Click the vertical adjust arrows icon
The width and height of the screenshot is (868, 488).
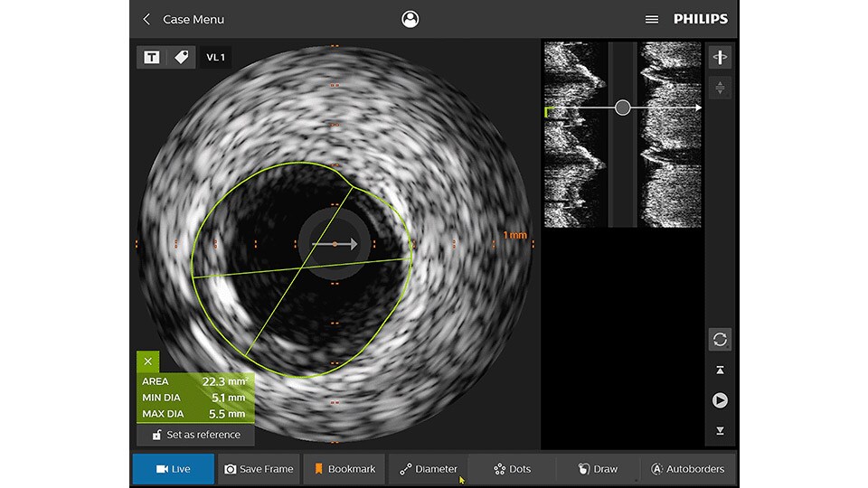tap(720, 88)
